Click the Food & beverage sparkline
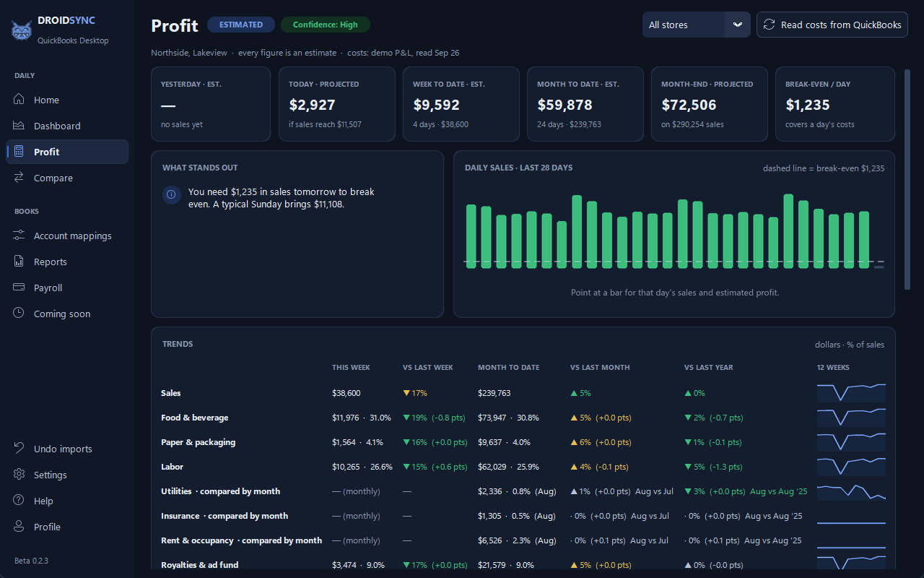Image resolution: width=924 pixels, height=578 pixels. click(851, 417)
